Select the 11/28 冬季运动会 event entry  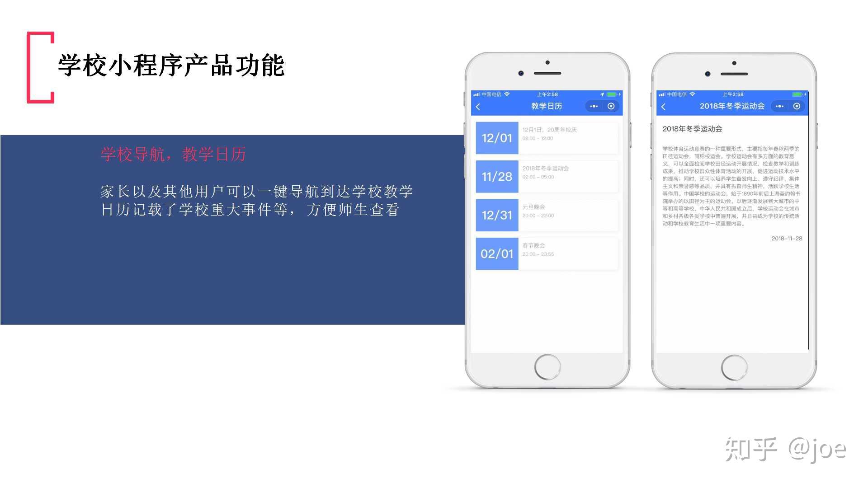point(533,175)
